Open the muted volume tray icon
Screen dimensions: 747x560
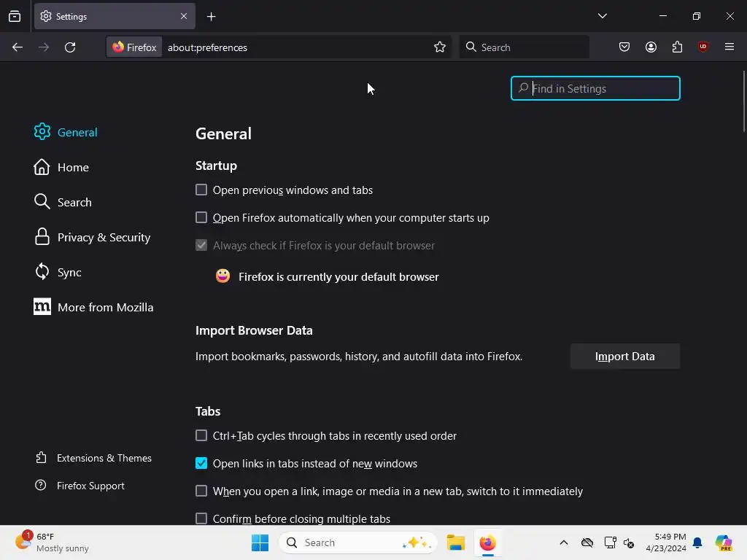coord(629,542)
